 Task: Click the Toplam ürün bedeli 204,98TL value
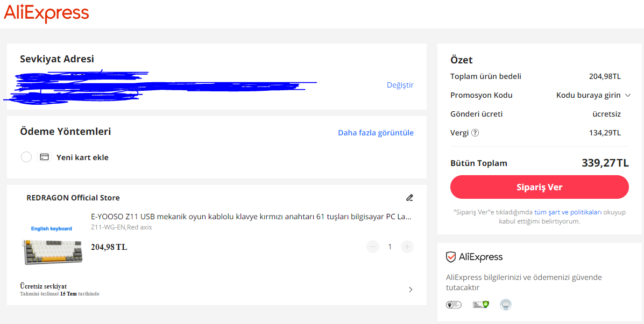[605, 76]
